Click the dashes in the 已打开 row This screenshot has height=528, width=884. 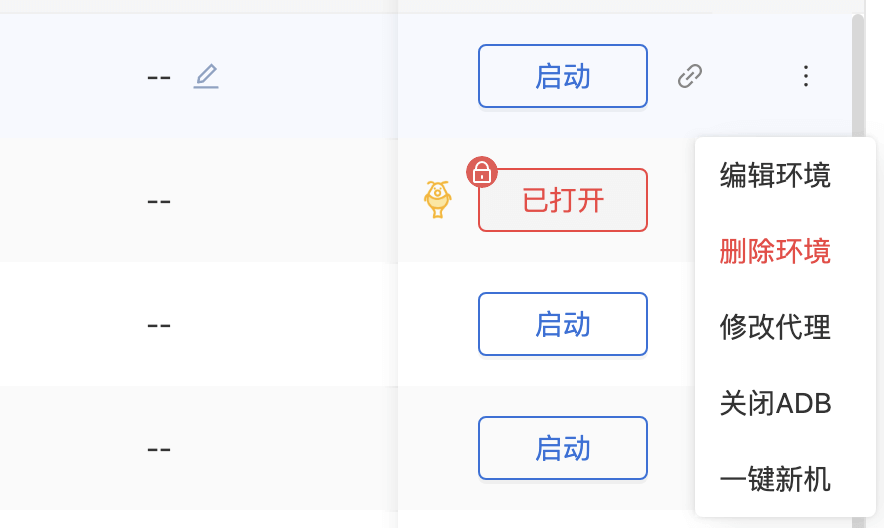(x=159, y=200)
